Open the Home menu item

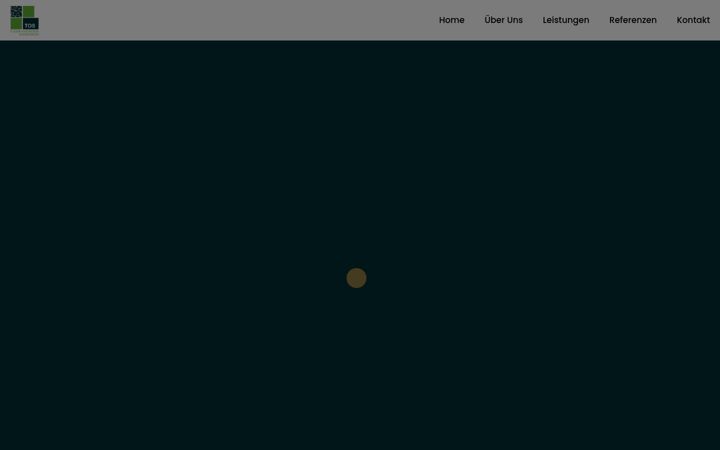[451, 20]
